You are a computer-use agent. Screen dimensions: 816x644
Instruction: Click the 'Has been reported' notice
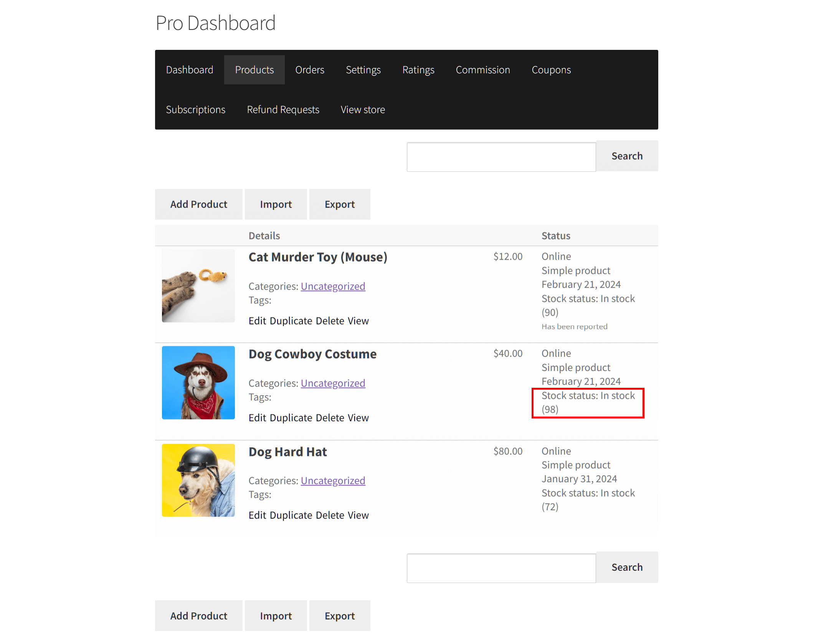coord(575,326)
